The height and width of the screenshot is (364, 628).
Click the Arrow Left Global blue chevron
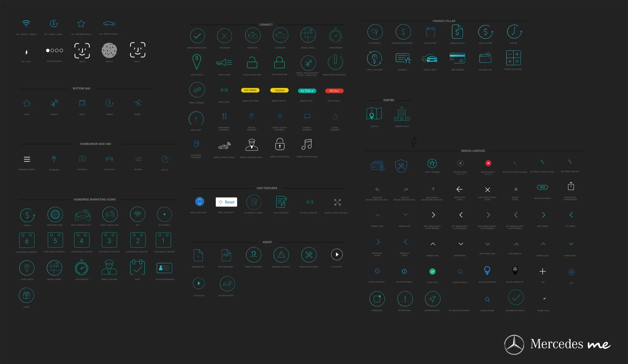(x=406, y=242)
